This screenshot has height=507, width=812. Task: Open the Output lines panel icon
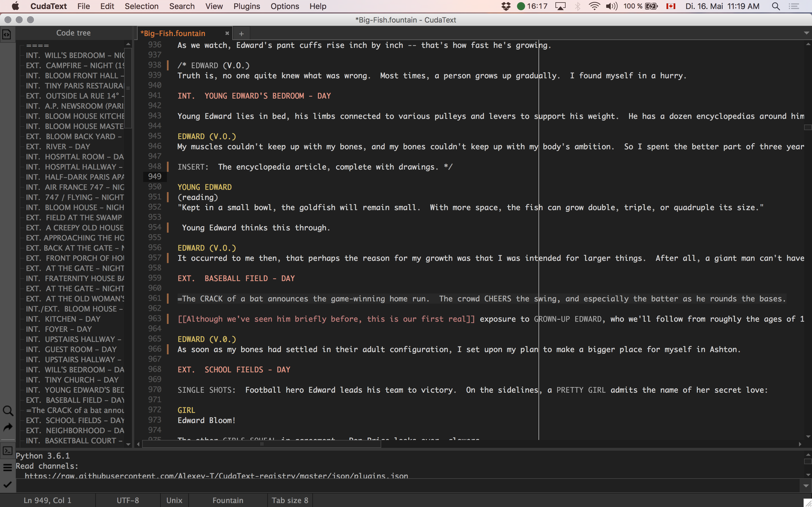pyautogui.click(x=8, y=467)
